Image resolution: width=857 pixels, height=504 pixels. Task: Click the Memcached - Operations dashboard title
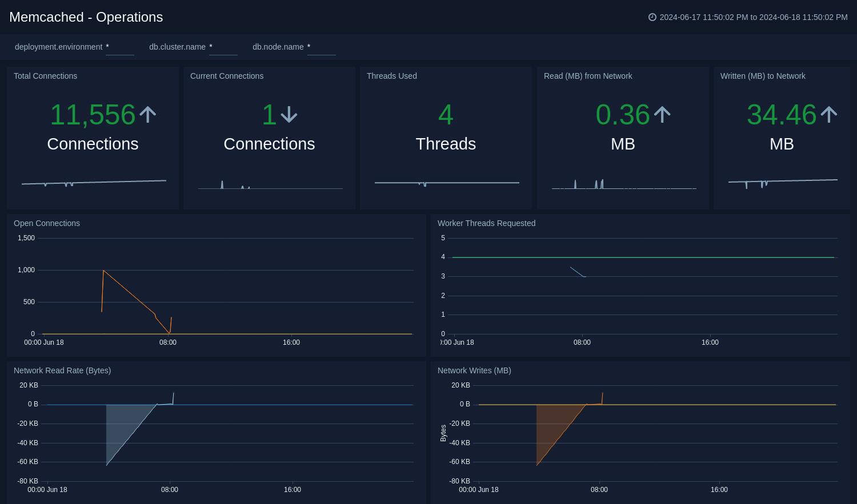pyautogui.click(x=86, y=17)
